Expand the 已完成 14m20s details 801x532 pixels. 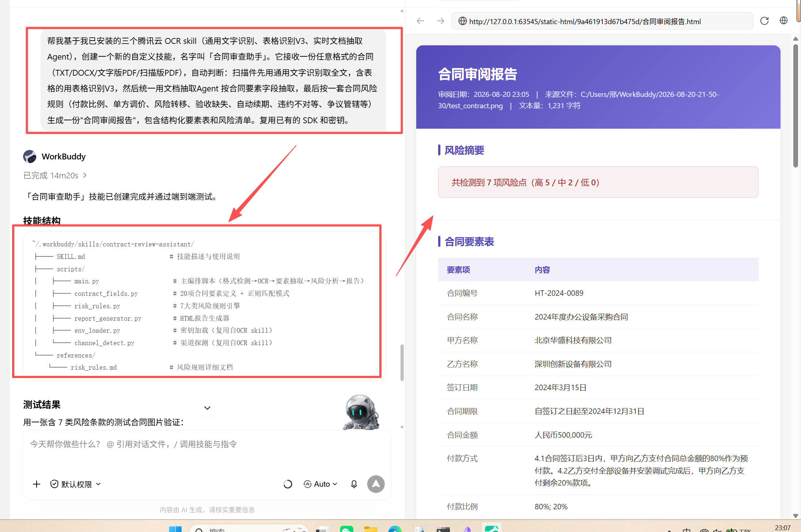pos(55,176)
